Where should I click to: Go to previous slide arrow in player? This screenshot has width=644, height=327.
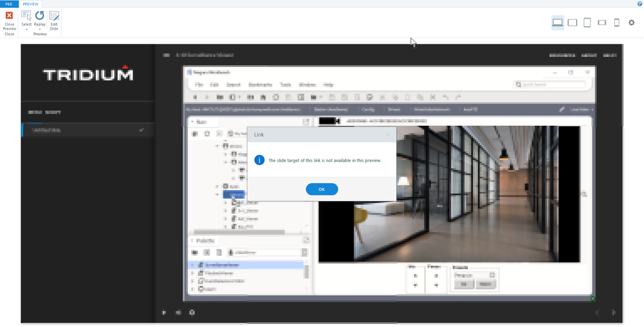[597, 313]
